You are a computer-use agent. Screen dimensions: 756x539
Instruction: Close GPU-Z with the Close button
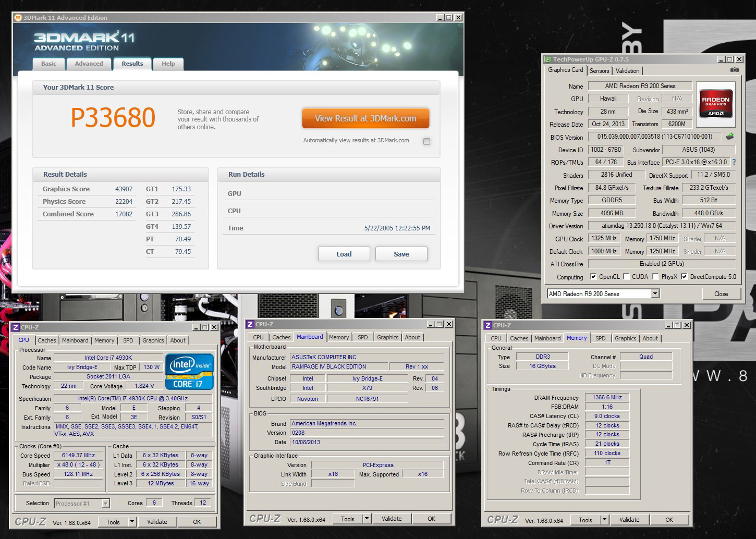pyautogui.click(x=721, y=294)
